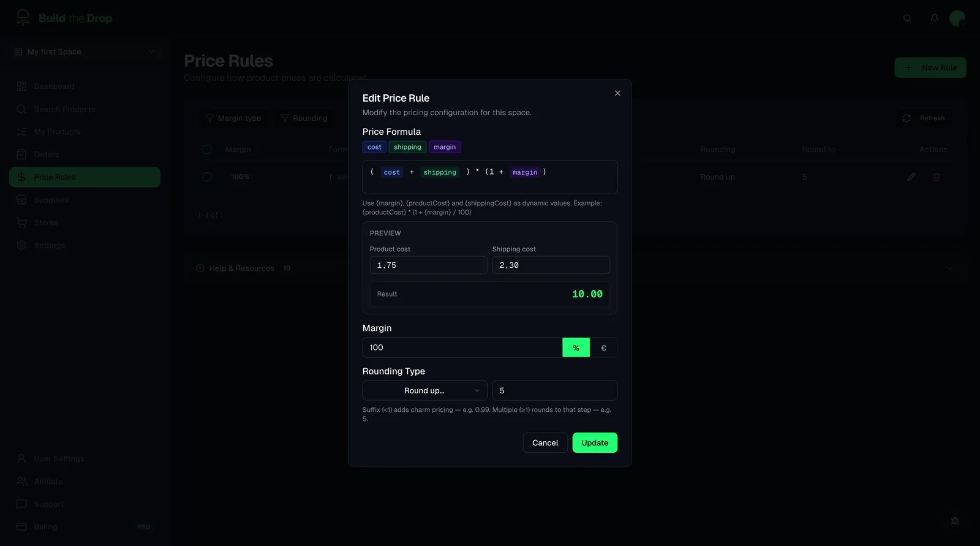The width and height of the screenshot is (980, 546).
Task: Open the search icon in header
Action: click(907, 18)
